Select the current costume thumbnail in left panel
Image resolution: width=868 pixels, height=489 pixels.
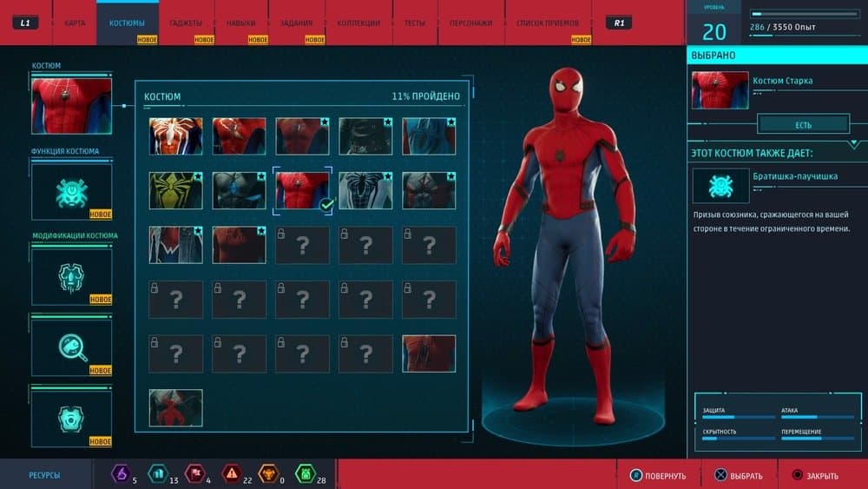pyautogui.click(x=71, y=106)
